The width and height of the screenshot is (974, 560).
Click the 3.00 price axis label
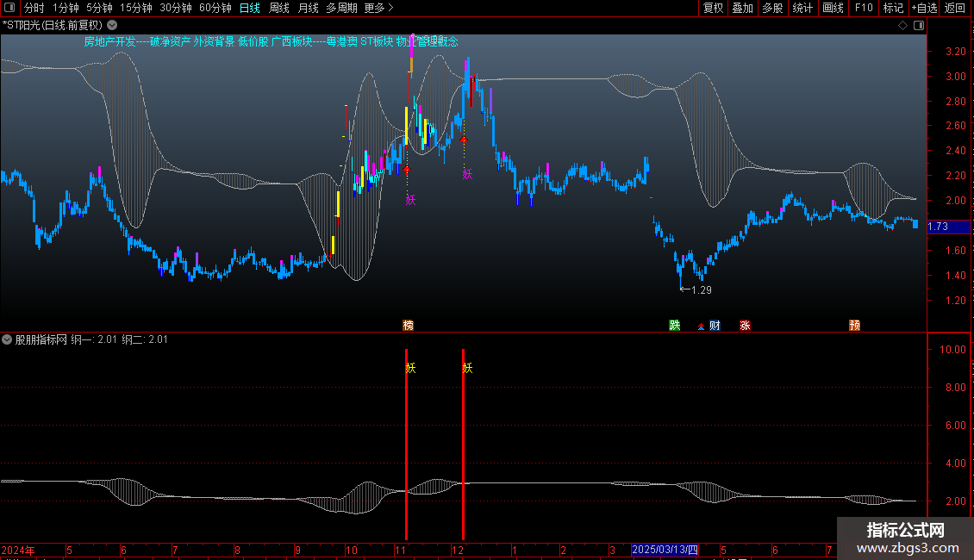[x=955, y=77]
